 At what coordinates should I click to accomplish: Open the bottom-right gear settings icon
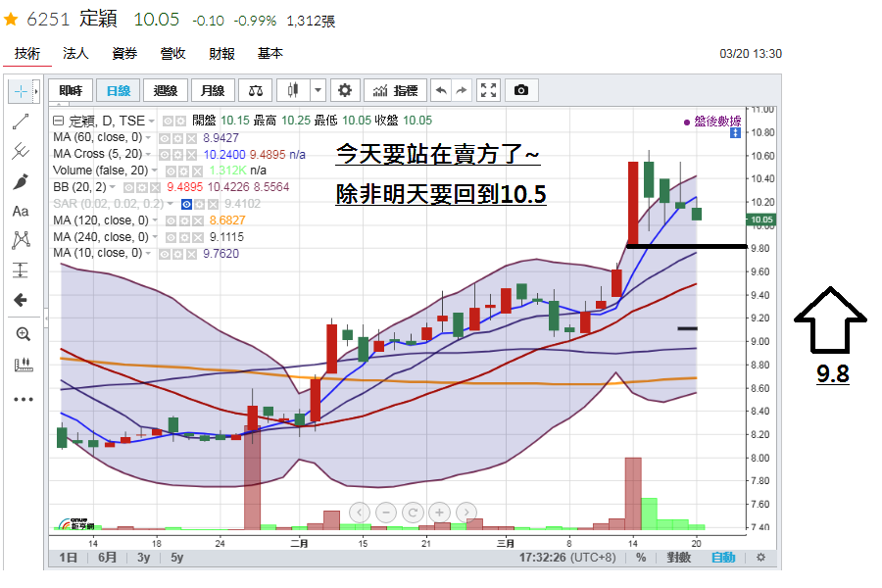tap(761, 558)
